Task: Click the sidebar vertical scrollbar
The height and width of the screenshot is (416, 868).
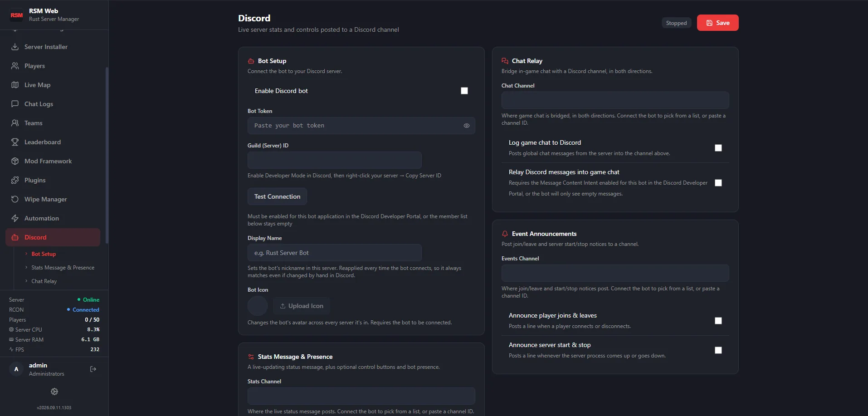Action: tap(107, 155)
